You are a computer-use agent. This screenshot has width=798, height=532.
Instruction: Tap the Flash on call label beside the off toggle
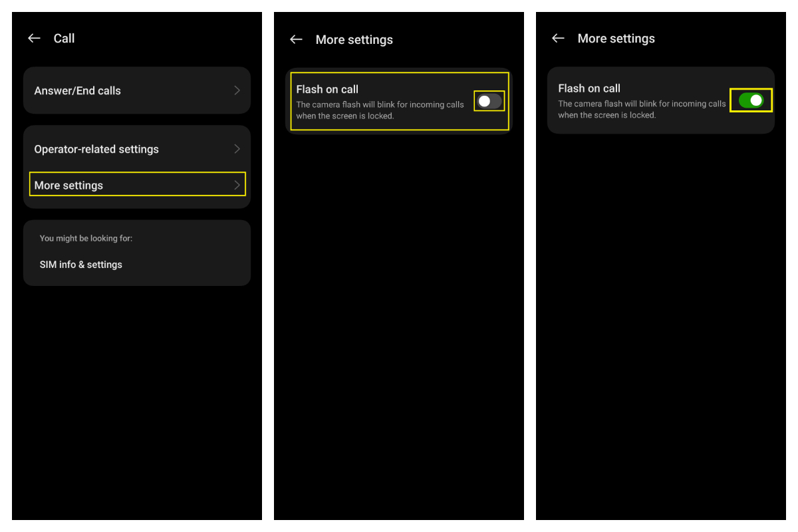pos(327,89)
